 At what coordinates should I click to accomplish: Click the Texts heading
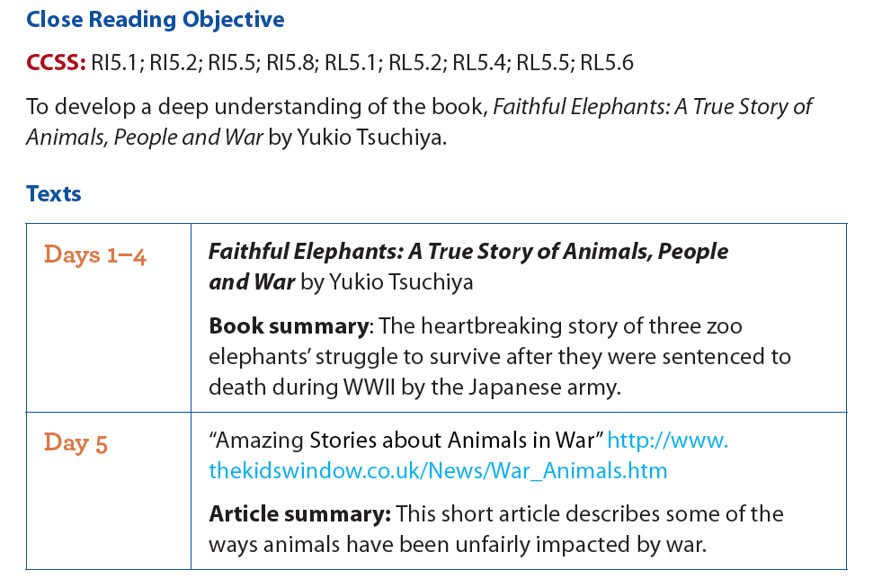[54, 193]
